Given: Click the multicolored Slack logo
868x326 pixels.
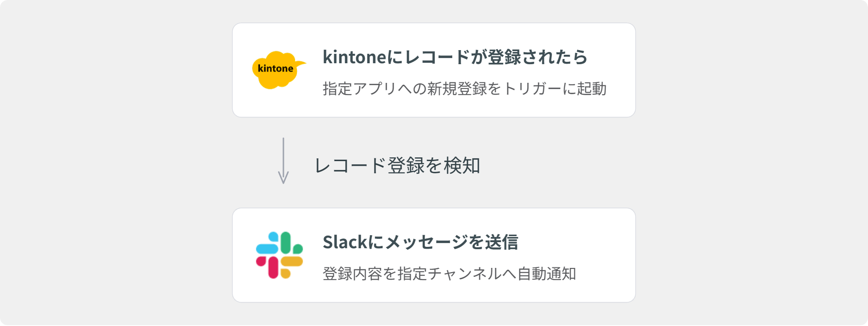Looking at the screenshot, I should coord(279,255).
